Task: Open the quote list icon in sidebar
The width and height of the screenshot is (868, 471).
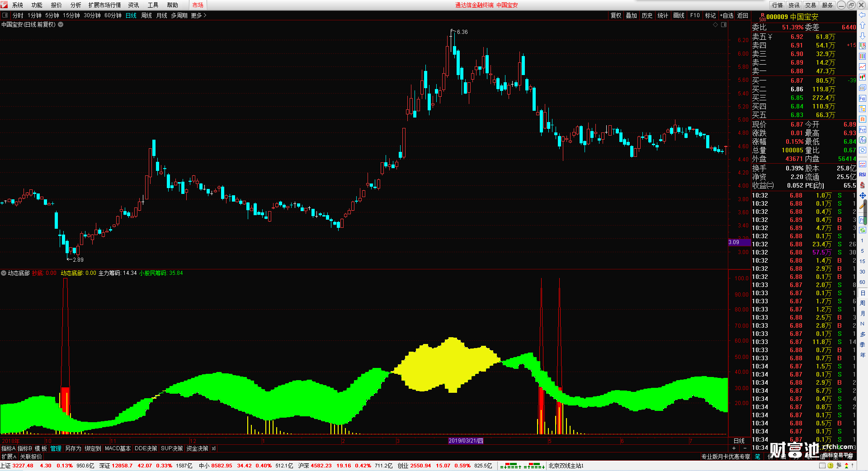Action: click(862, 46)
